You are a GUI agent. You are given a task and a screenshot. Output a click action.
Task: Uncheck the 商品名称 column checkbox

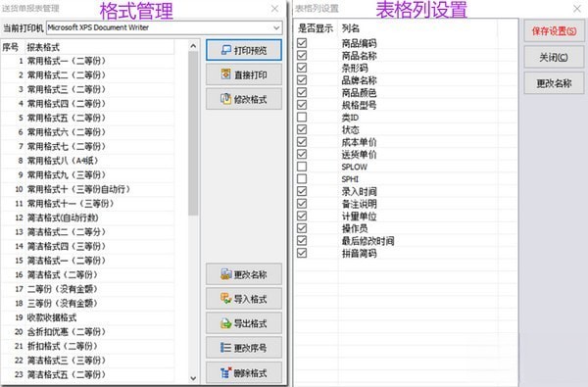click(x=302, y=56)
